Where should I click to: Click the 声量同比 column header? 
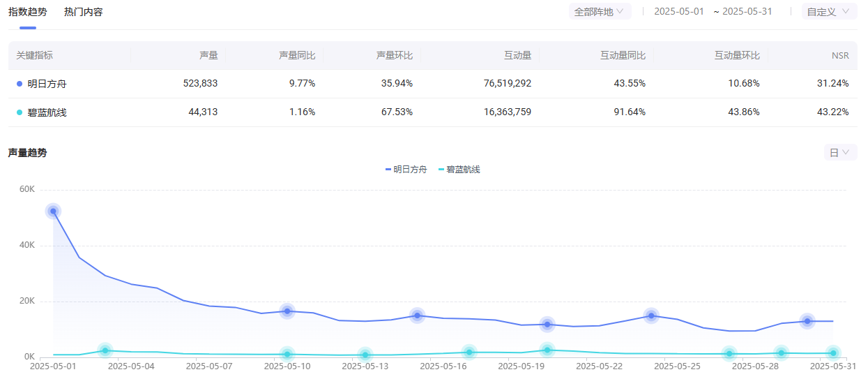(296, 56)
